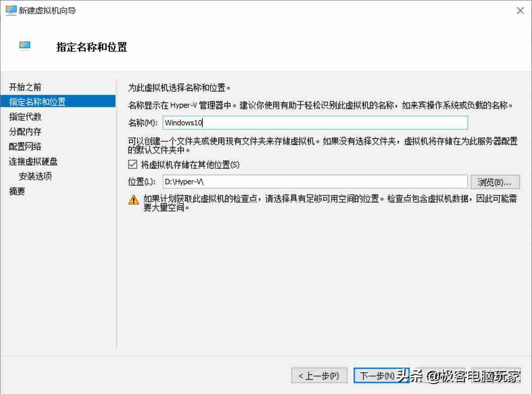Click the wizard title bar computer icon
532x394 pixels.
coord(11,10)
